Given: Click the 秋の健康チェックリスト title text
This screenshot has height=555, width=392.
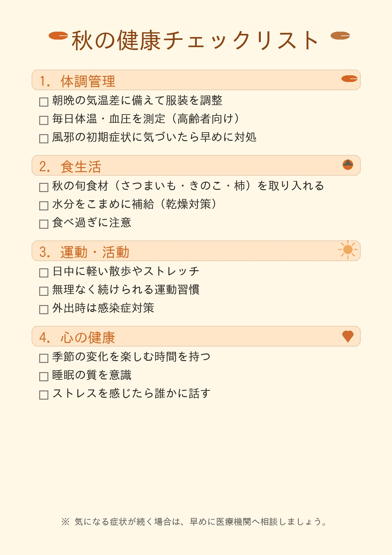Looking at the screenshot, I should click(195, 41).
